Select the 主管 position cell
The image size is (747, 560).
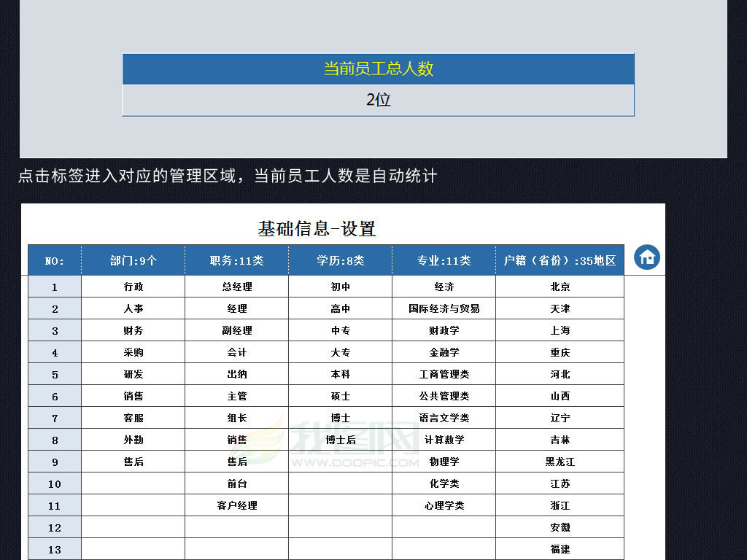(x=237, y=396)
